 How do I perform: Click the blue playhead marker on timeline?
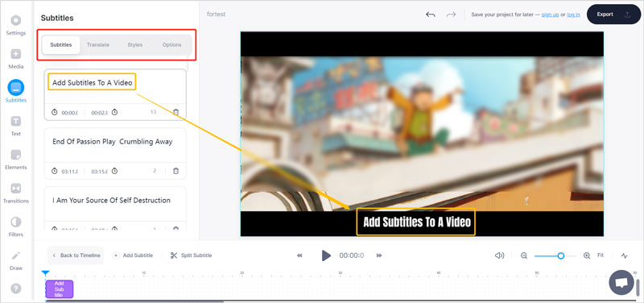tap(46, 273)
